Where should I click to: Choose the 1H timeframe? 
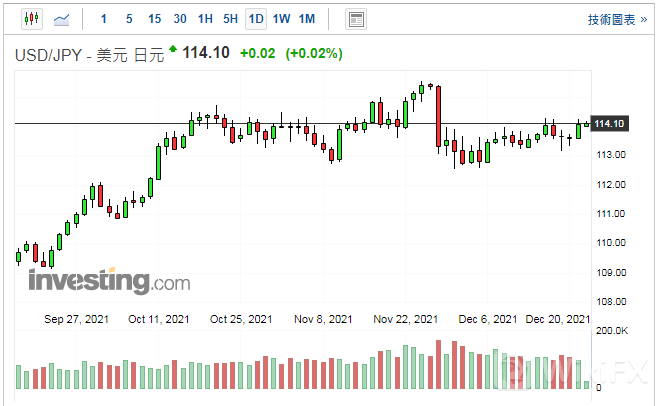click(205, 19)
